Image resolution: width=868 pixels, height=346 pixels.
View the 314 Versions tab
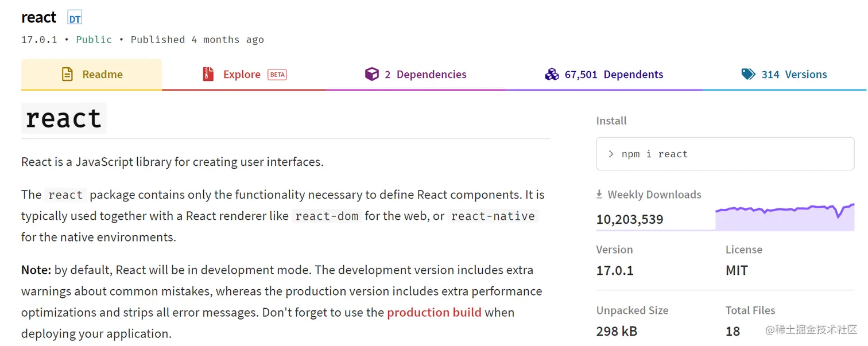click(793, 75)
